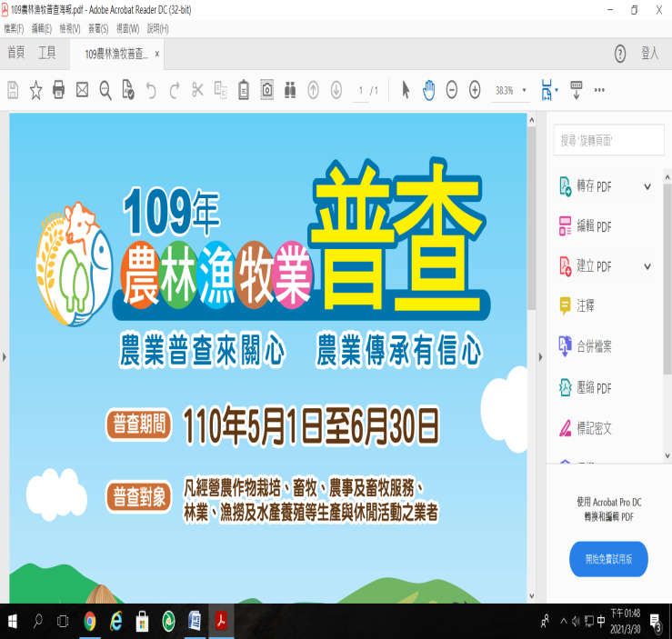
Task: Open the 38.3% zoom level dropdown
Action: click(511, 90)
